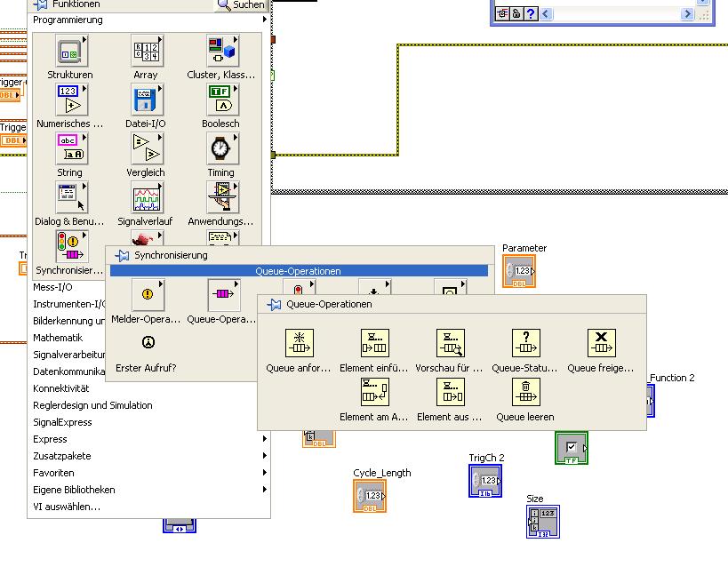This screenshot has width=728, height=575.
Task: Open the Datei-I/O palette icon
Action: tap(147, 100)
